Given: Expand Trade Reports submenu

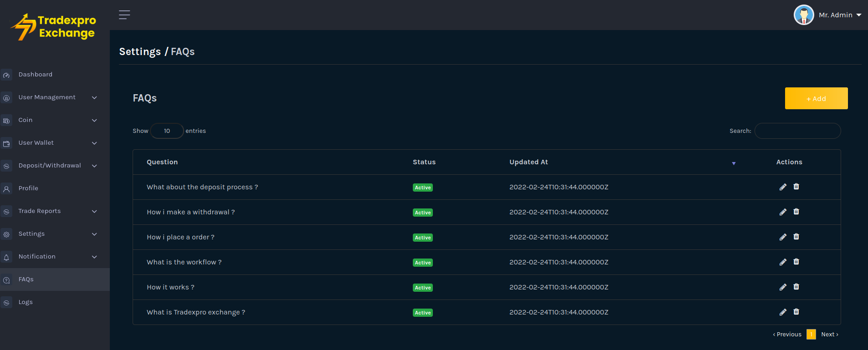Looking at the screenshot, I should tap(40, 211).
